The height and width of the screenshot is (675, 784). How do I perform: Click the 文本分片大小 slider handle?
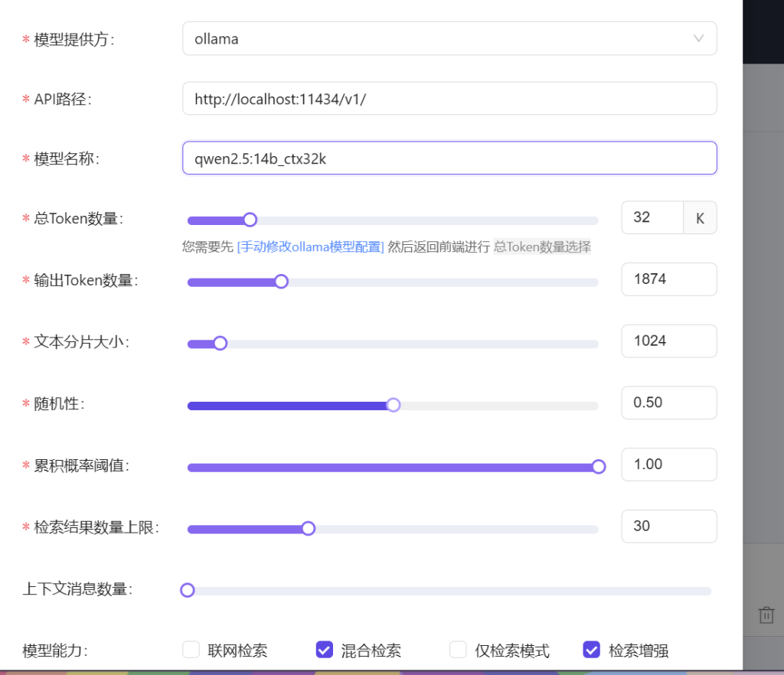click(x=220, y=344)
